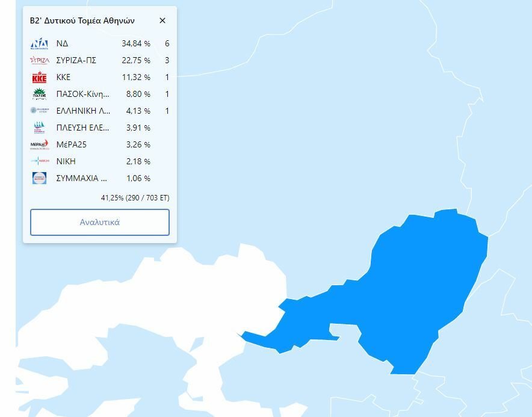Click the ΣΥΡΙΖΑ-ΠΣ party logo
Image resolution: width=532 pixels, height=417 pixels.
[x=39, y=60]
